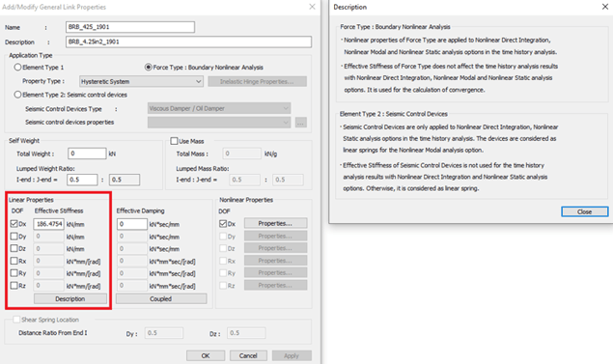Click the nonlinear Dy Properties button
This screenshot has width=613, height=364.
pyautogui.click(x=276, y=236)
